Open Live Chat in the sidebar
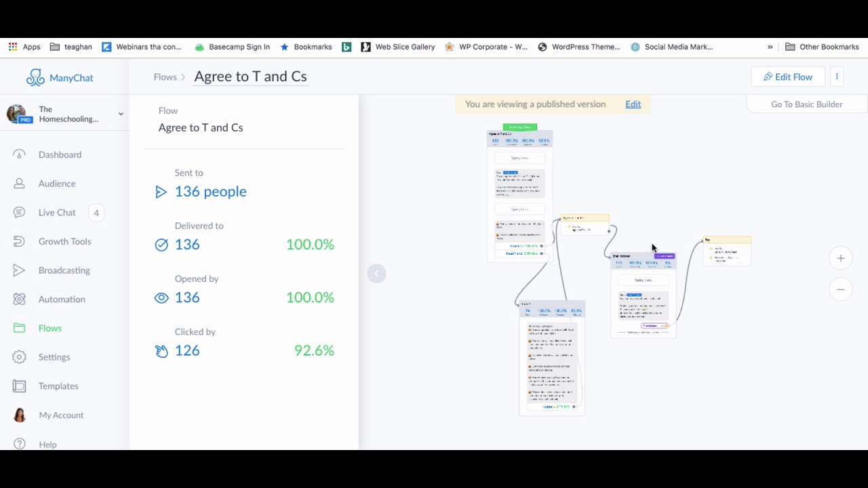Image resolution: width=868 pixels, height=488 pixels. pyautogui.click(x=57, y=213)
